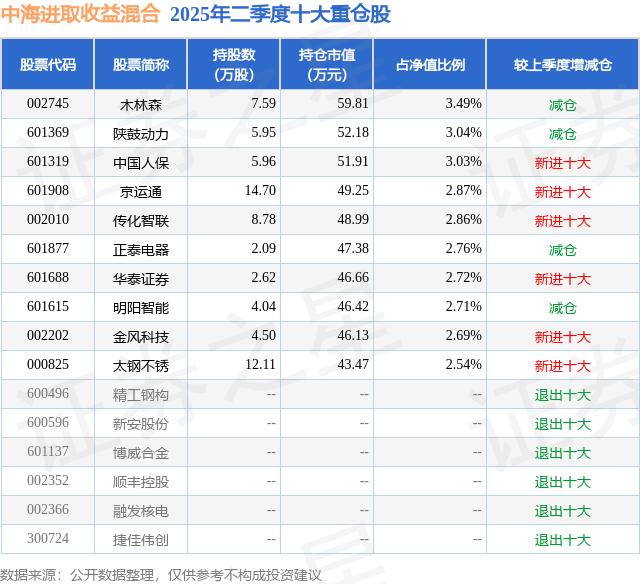
Task: Click the 正泰电器 stock name
Action: 141,250
